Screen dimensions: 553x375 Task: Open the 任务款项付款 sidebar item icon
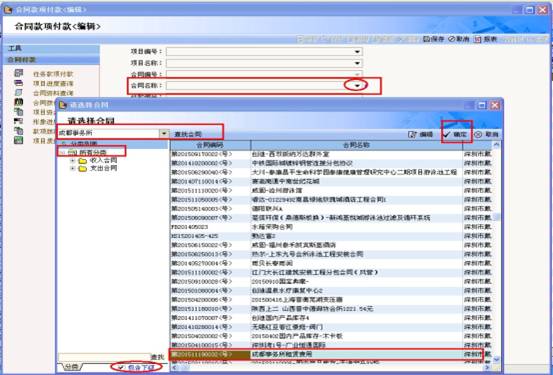(18, 73)
